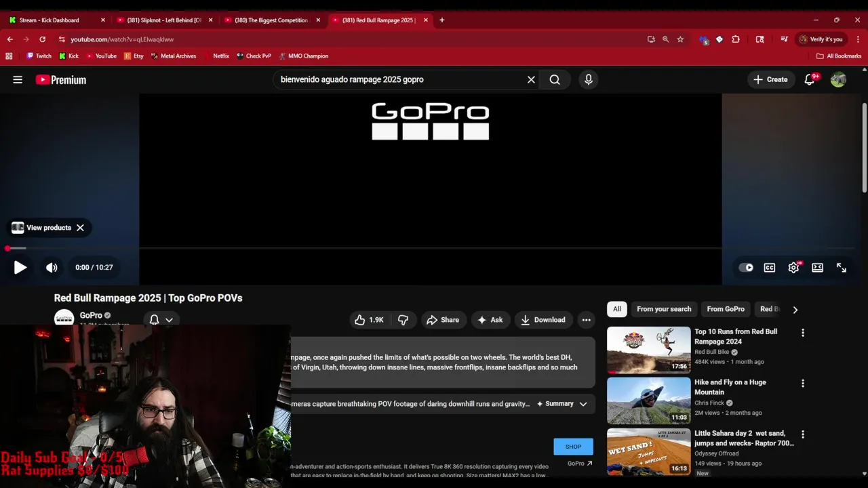Open options for Little Sahara video

803,434
